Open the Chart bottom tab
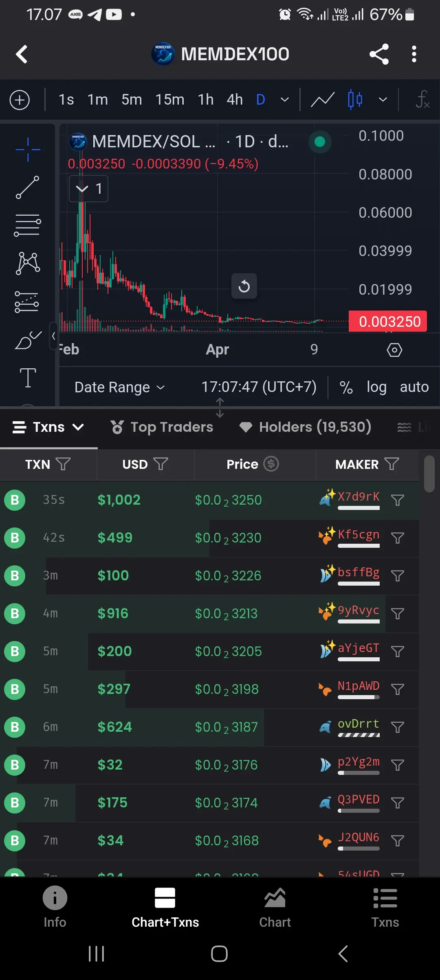The image size is (440, 980). (x=275, y=908)
